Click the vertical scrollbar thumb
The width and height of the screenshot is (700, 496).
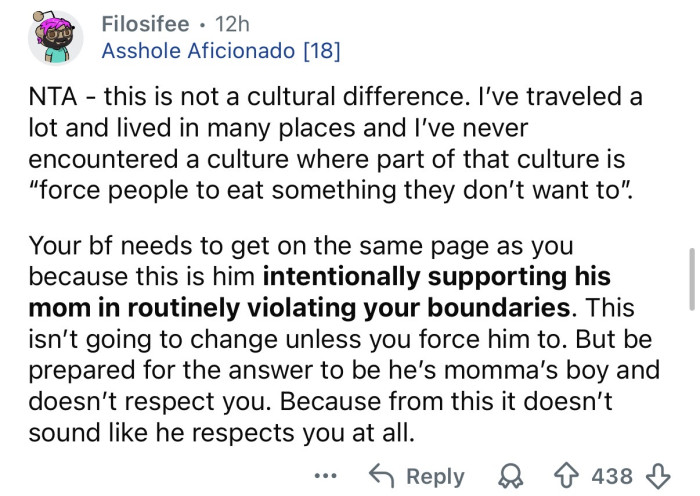click(x=690, y=279)
